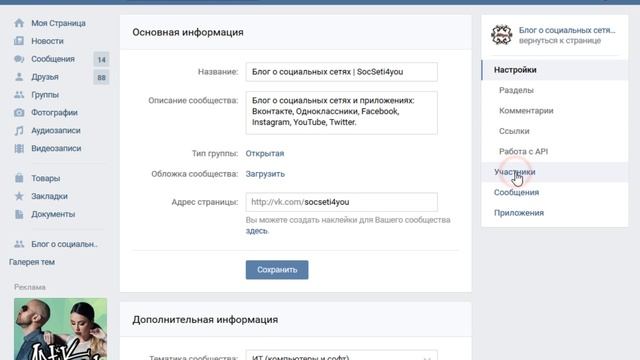Click вернуться к странице link
The width and height of the screenshot is (640, 360).
pos(560,40)
